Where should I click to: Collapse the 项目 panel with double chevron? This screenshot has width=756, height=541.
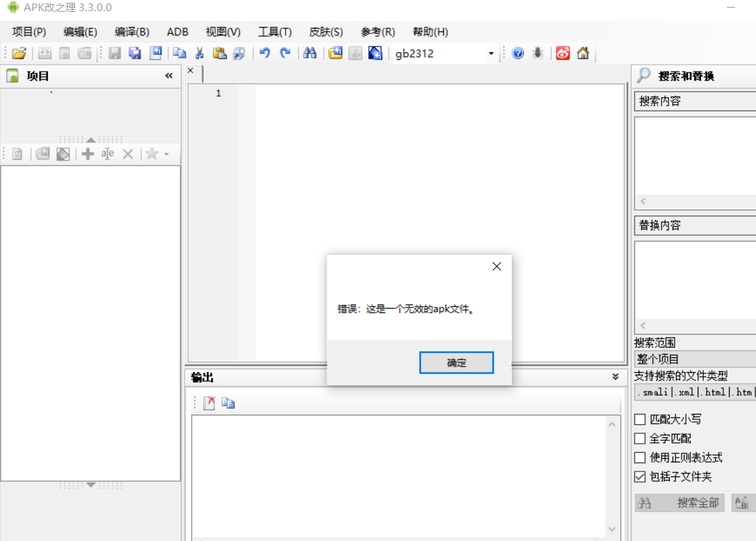[x=169, y=76]
